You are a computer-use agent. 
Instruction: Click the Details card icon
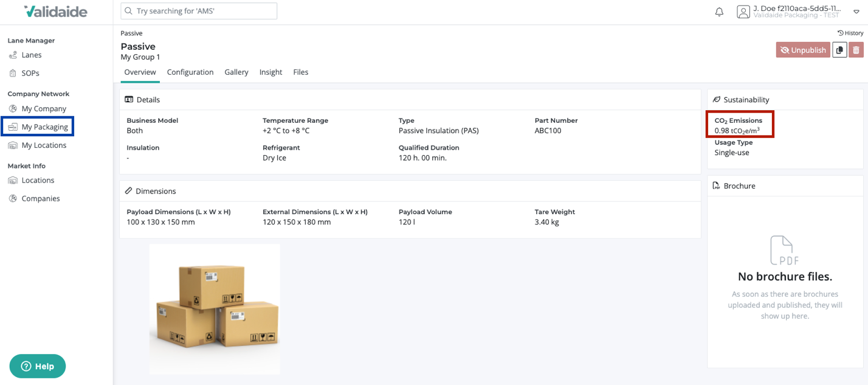coord(129,100)
